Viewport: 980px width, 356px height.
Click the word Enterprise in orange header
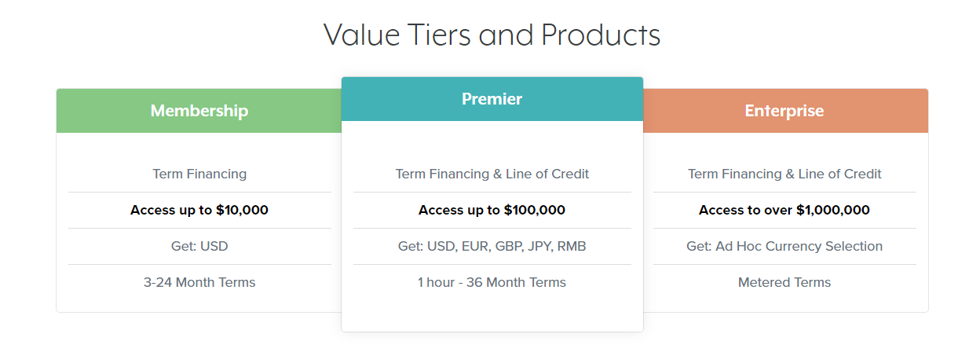(x=784, y=111)
